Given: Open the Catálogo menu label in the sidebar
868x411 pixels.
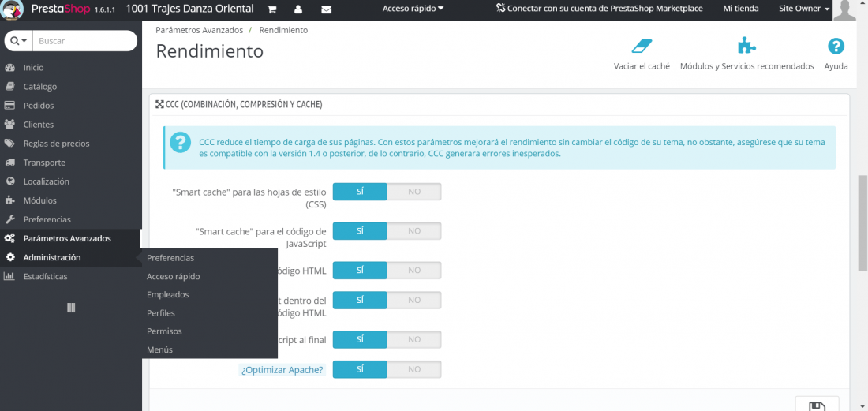Looking at the screenshot, I should point(40,86).
